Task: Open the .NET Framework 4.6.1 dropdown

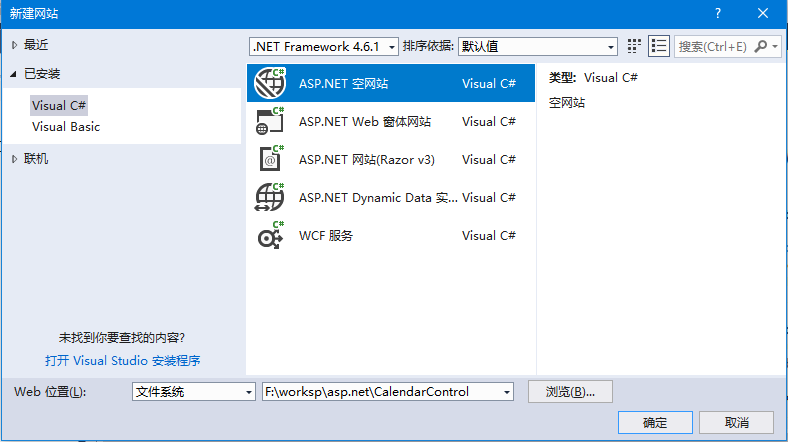Action: (x=391, y=46)
